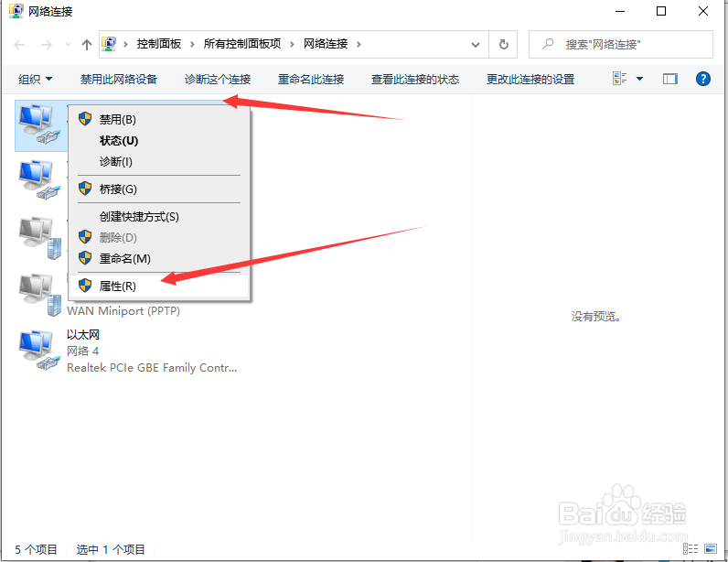Click the shield icon beside 属性(R)
The width and height of the screenshot is (728, 562).
pos(85,286)
